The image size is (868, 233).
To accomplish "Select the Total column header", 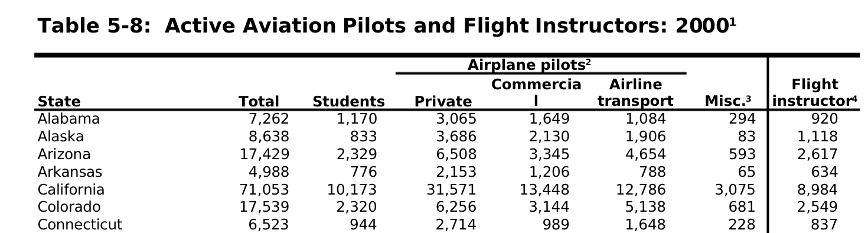I will 259,102.
